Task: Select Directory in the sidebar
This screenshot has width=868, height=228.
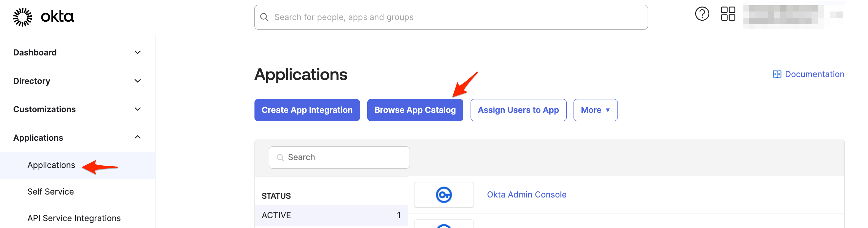Action: 32,81
